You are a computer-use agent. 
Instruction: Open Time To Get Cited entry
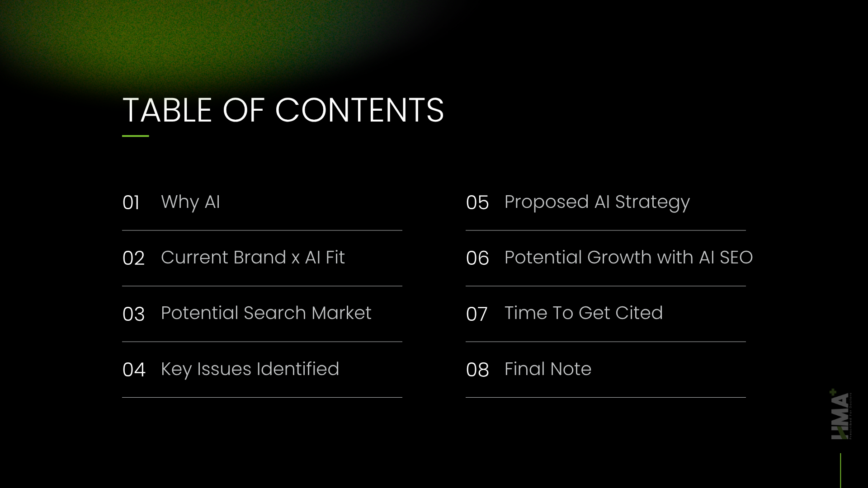pos(583,313)
